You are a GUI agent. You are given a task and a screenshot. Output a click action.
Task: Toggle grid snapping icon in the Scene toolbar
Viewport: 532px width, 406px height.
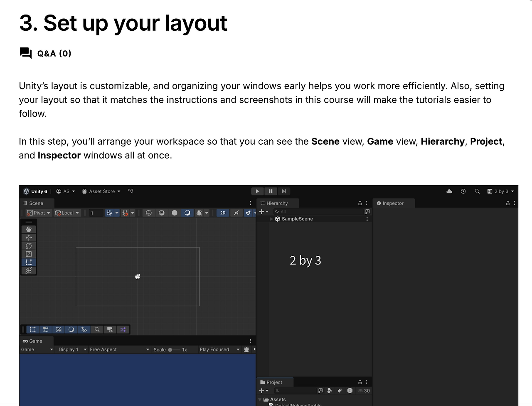click(125, 213)
